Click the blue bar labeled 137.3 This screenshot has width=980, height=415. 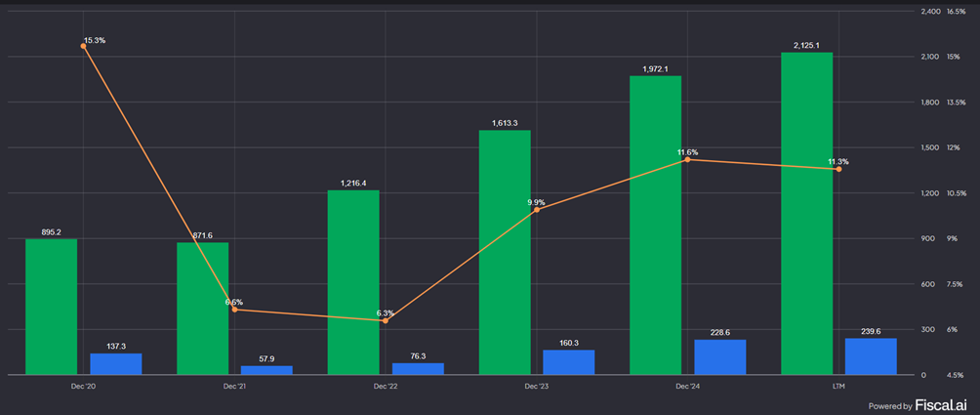[x=116, y=364]
